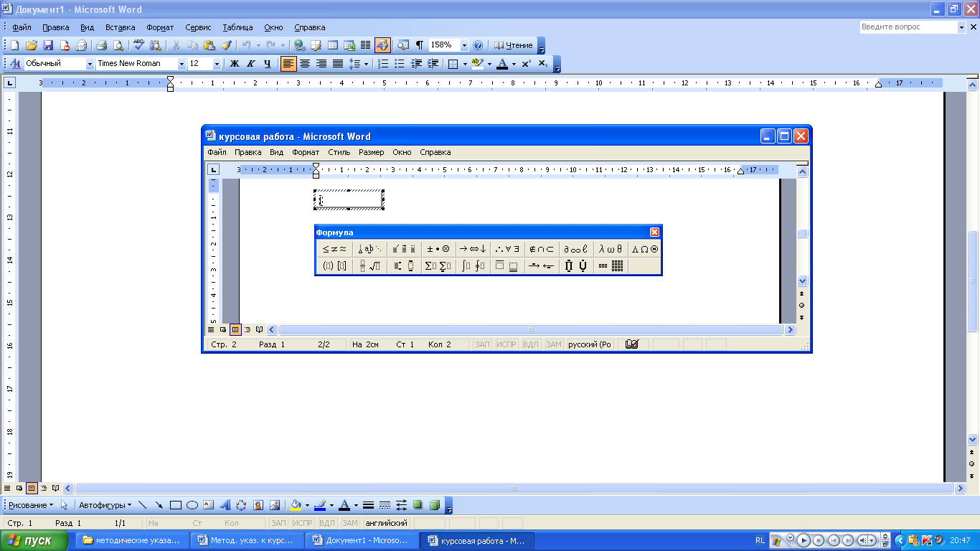Select Oval shape in Drawing toolbar
Image resolution: width=980 pixels, height=551 pixels.
click(x=192, y=505)
